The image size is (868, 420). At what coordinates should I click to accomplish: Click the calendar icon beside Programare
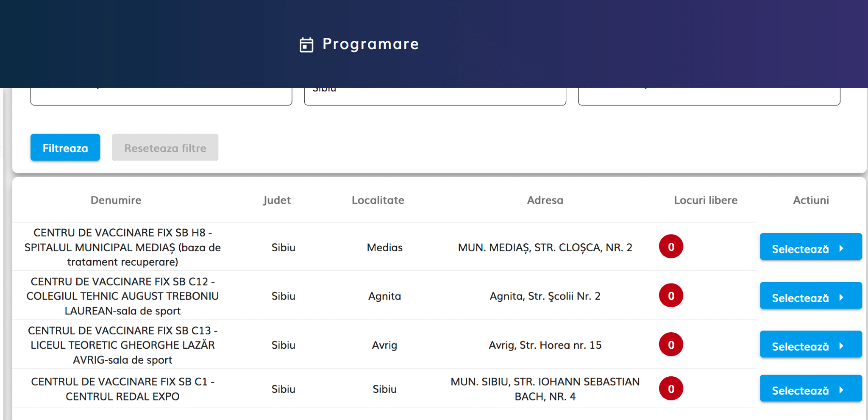pos(306,45)
